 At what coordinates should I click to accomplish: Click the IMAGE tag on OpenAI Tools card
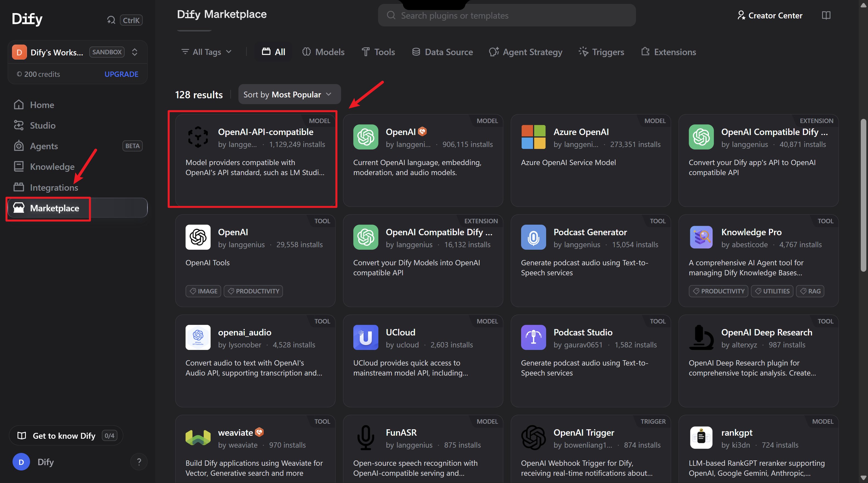tap(203, 291)
